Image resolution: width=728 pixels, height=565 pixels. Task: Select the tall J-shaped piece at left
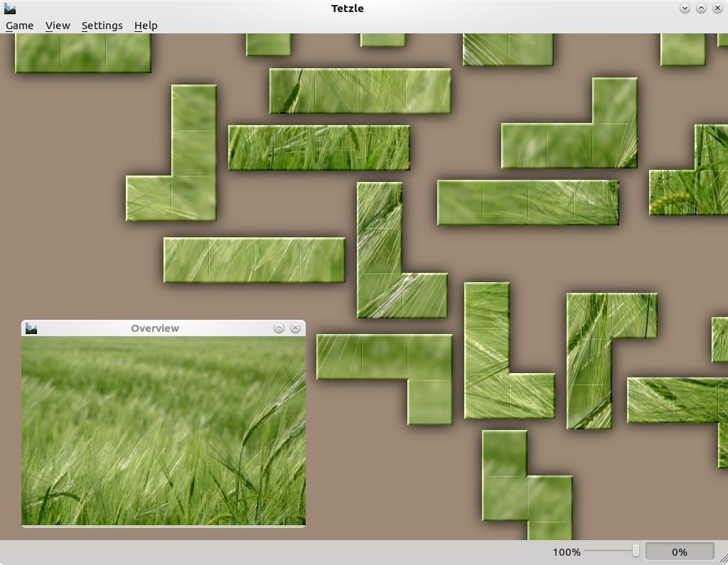pos(194,154)
